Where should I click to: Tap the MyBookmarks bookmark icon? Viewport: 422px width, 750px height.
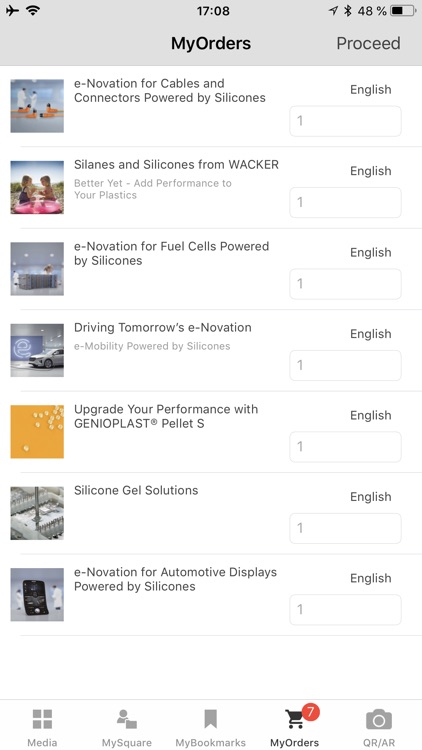tap(211, 719)
